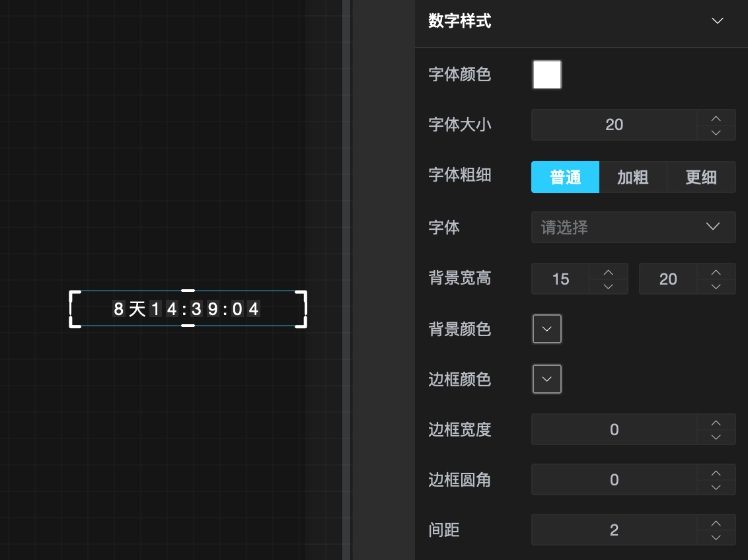Viewport: 748px width, 560px height.
Task: Open the 背景颜色 color picker
Action: (x=546, y=329)
